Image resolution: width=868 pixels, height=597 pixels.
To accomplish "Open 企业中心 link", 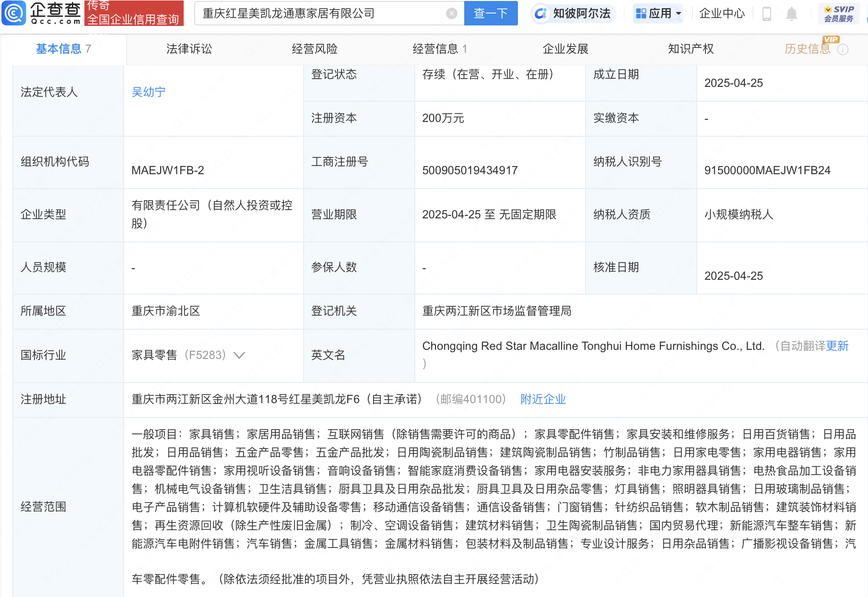I will tap(722, 13).
